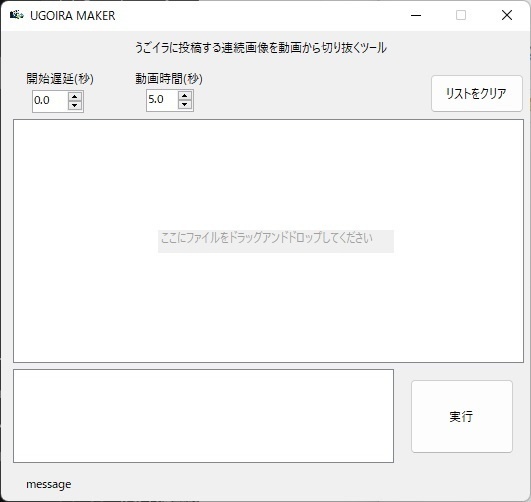Increase the 開始遅延(秒) value with up arrow
The height and width of the screenshot is (502, 531).
(x=75, y=97)
